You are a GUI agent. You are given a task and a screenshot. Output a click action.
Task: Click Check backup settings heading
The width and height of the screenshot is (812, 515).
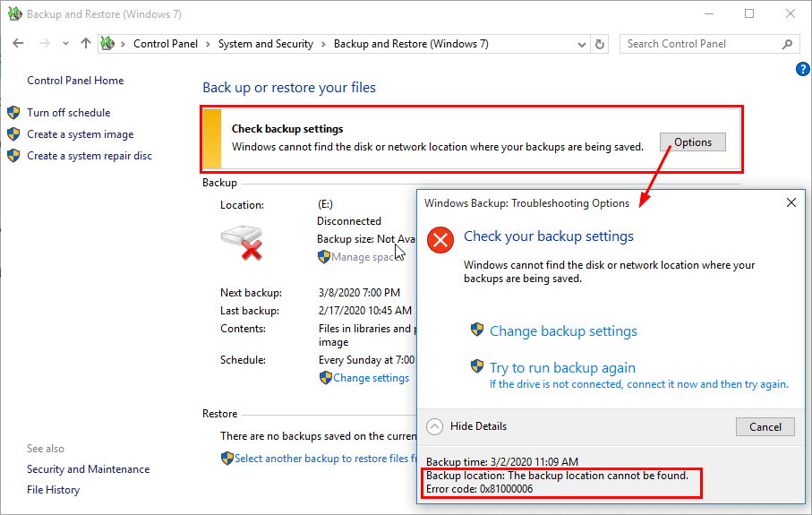(x=287, y=128)
